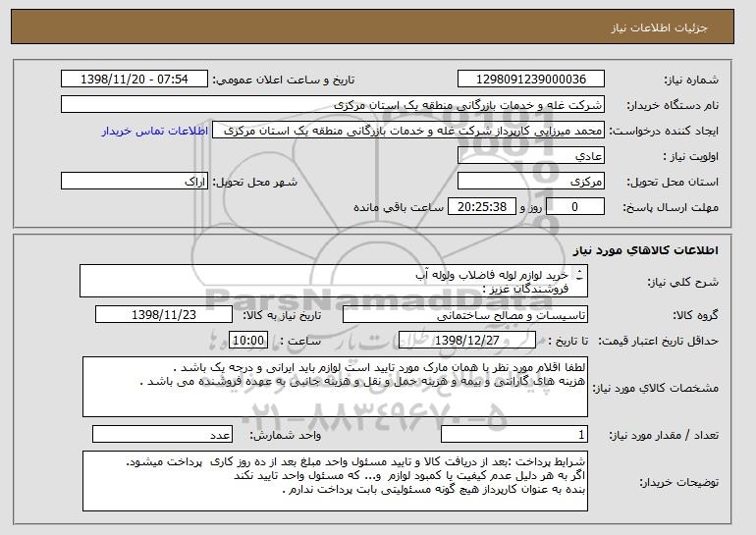Click the buyer organization name field
Image resolution: width=756 pixels, height=535 pixels.
click(333, 105)
